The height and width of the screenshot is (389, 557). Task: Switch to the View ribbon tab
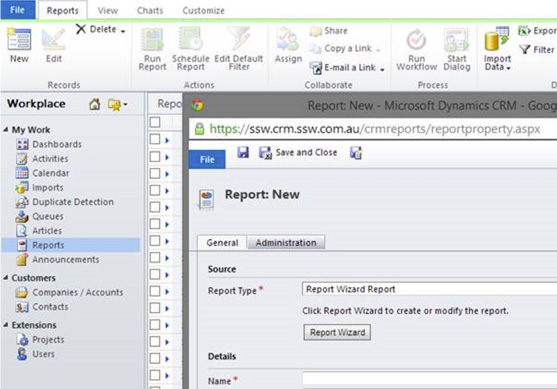[108, 11]
